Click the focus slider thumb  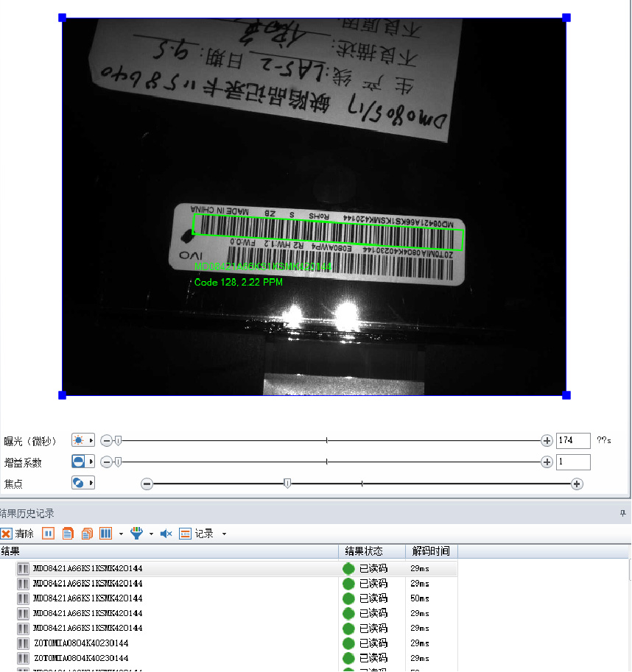click(287, 484)
